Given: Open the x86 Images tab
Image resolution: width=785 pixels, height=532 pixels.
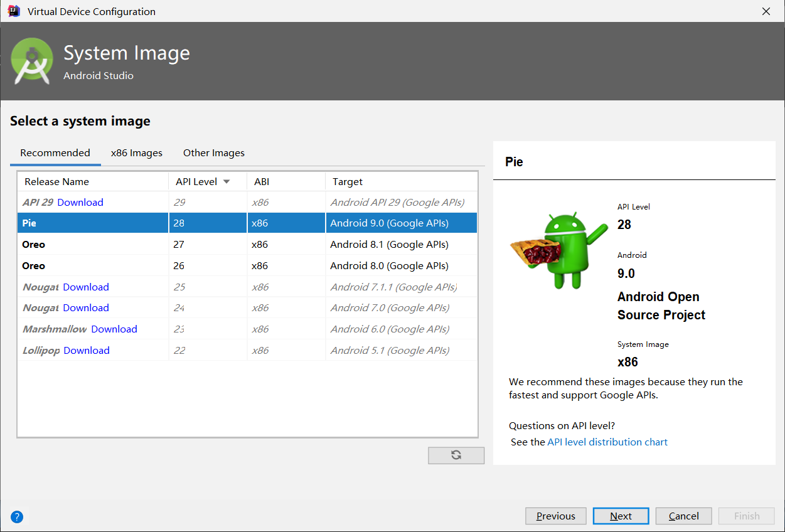Looking at the screenshot, I should pos(137,152).
